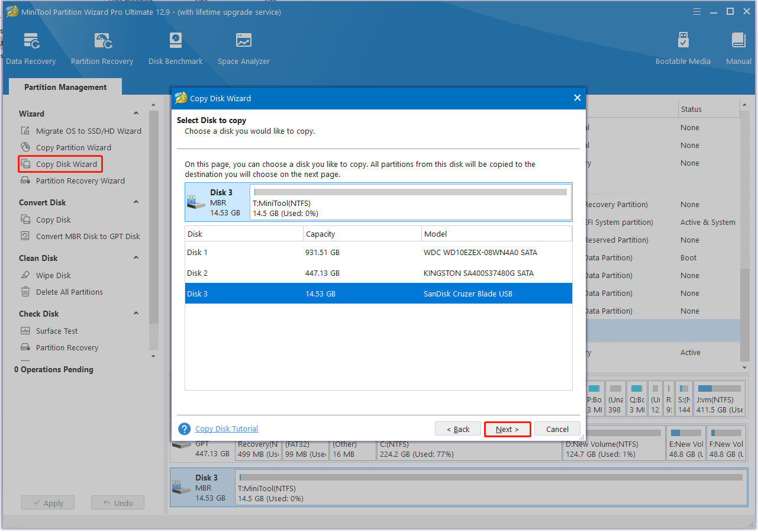758x532 pixels.
Task: Click Active & System status cell
Action: click(708, 222)
